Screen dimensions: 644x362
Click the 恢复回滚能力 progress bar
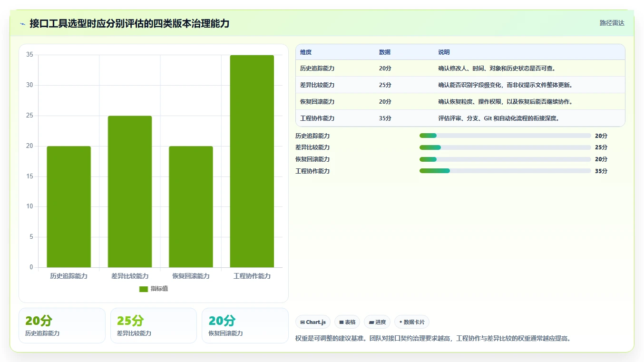[505, 159]
